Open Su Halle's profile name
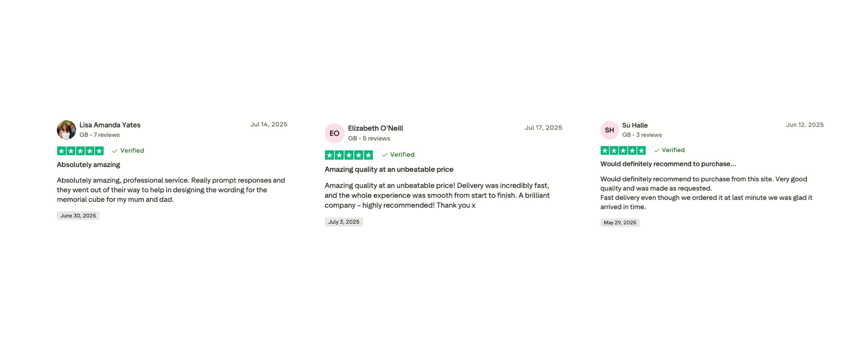868x347 pixels. [635, 125]
